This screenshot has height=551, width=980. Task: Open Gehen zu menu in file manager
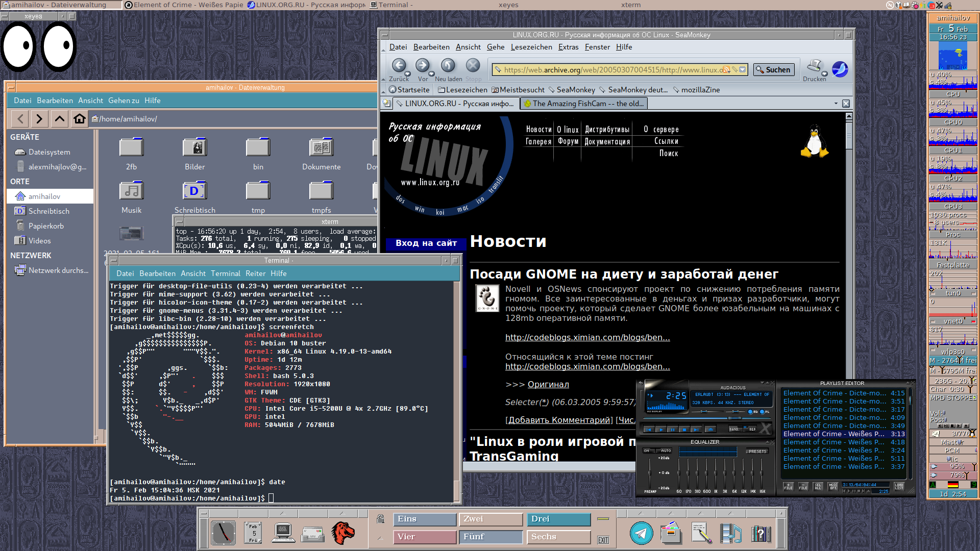(124, 101)
